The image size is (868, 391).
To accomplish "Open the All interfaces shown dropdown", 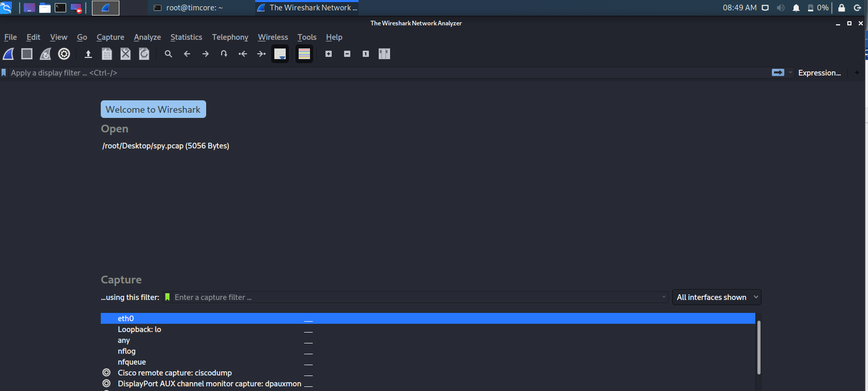I will click(x=717, y=297).
